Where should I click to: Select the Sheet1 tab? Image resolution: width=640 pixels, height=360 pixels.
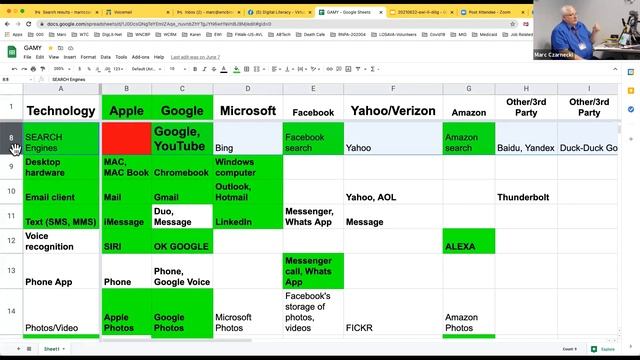tap(54, 349)
